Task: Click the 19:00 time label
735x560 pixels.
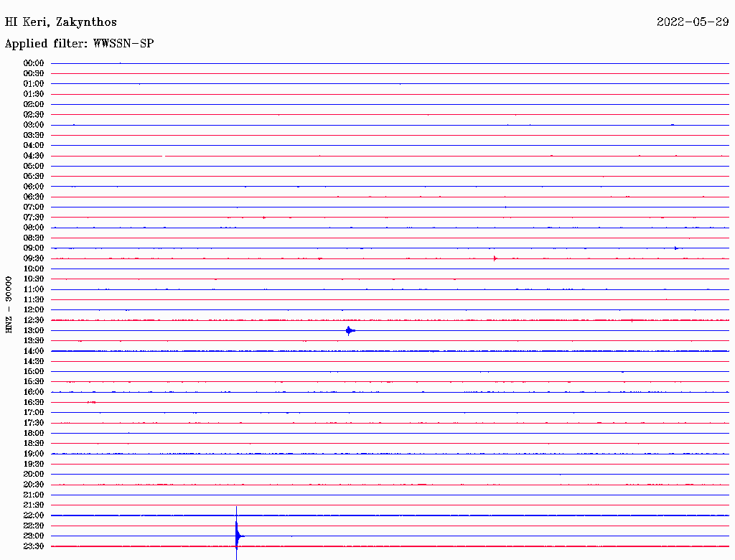Action: click(x=34, y=454)
